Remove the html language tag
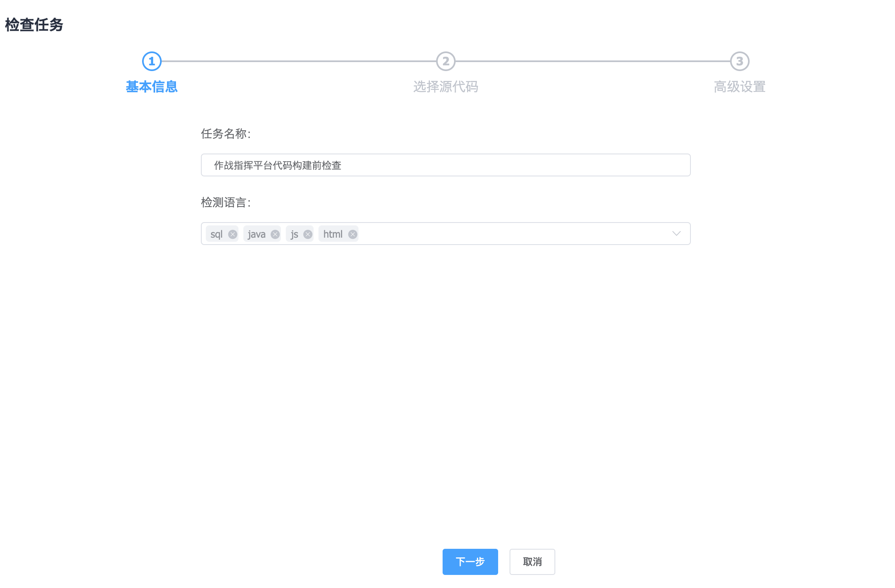This screenshot has width=895, height=588. 353,234
